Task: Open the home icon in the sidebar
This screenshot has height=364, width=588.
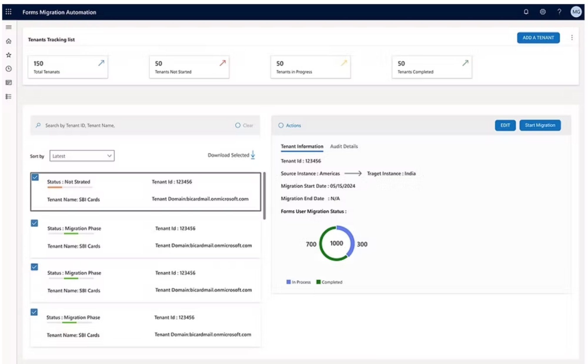Action: pos(9,41)
